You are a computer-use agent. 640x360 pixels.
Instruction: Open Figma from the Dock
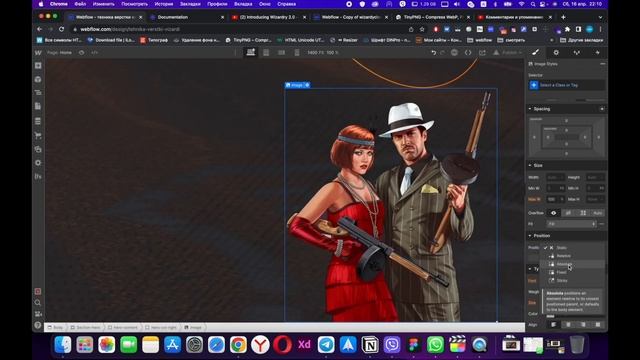413,345
